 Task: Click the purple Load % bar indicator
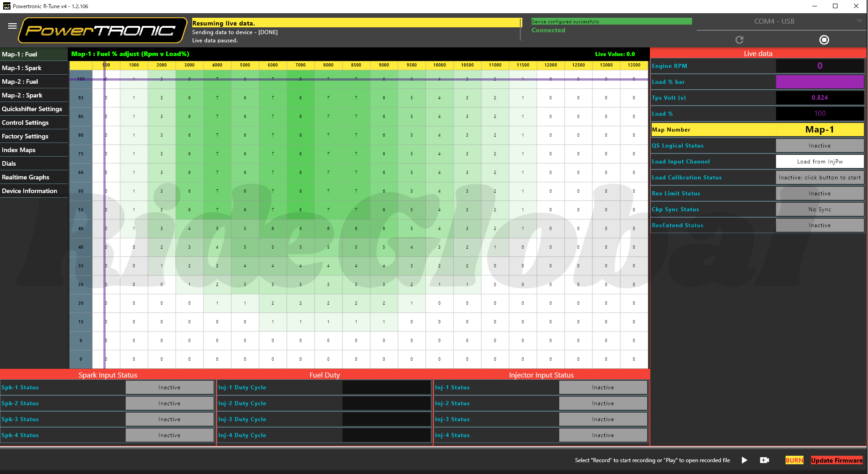tap(819, 82)
